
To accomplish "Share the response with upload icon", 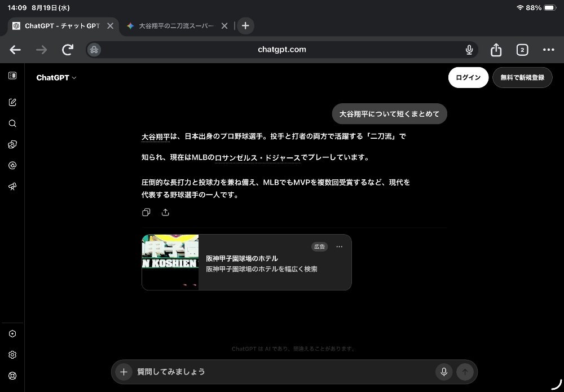I will coord(165,212).
